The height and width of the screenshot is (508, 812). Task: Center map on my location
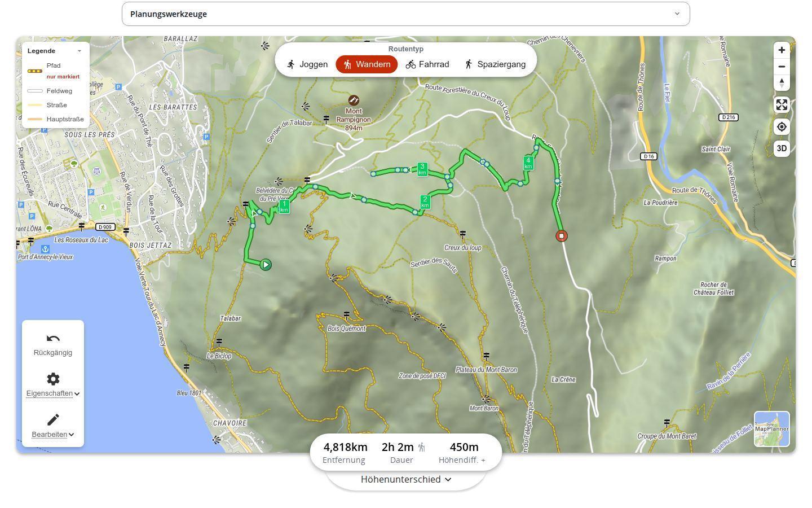tap(782, 127)
